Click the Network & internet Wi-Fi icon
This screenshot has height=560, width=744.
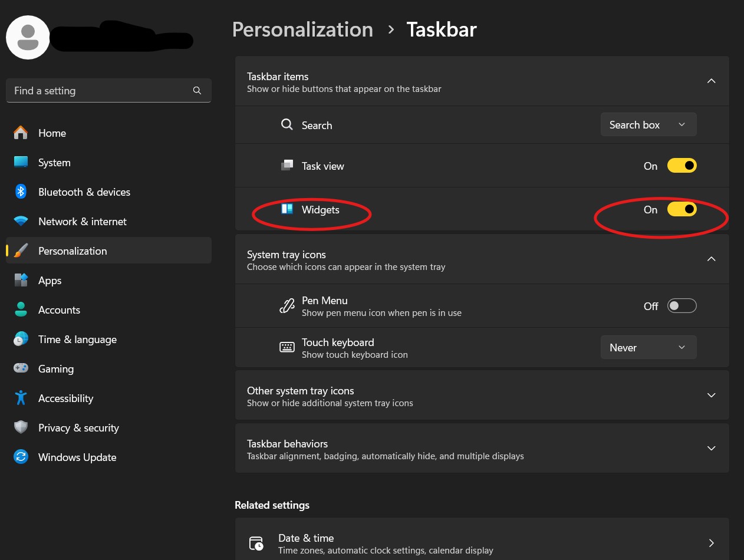(21, 222)
